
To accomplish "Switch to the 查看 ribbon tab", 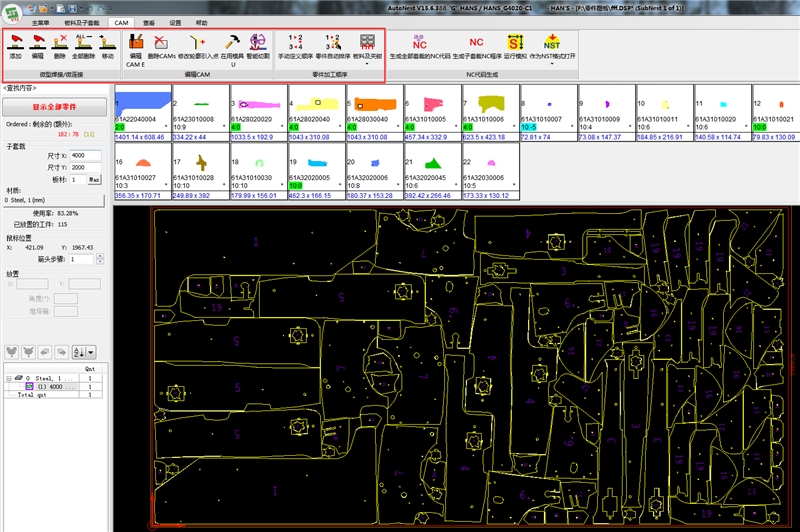I will [148, 21].
